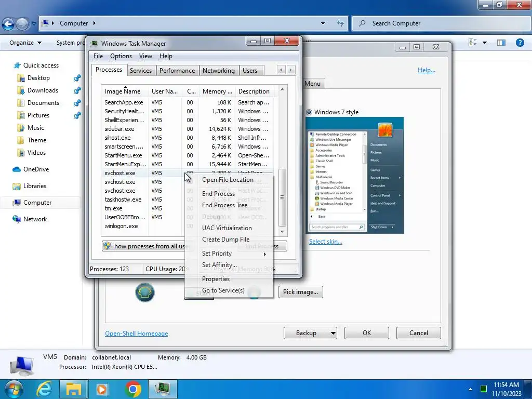Open the Networking tab
The height and width of the screenshot is (399, 532).
pos(219,71)
